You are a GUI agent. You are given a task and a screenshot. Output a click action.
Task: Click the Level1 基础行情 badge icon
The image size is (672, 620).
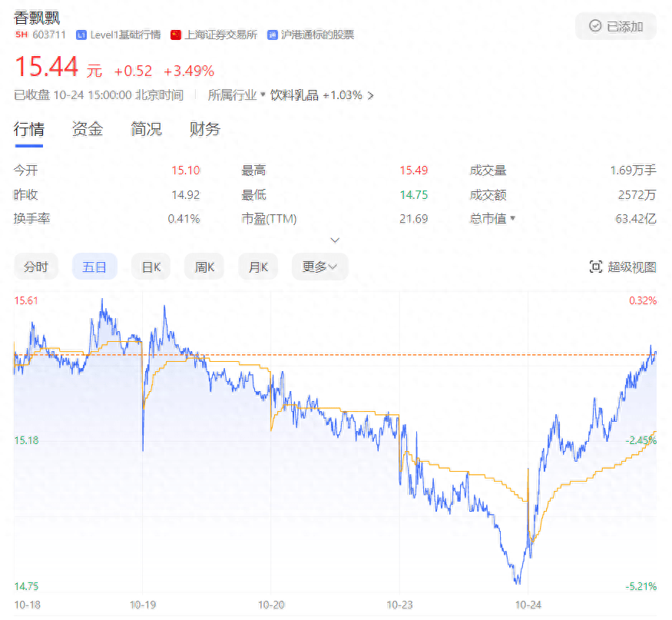[81, 35]
